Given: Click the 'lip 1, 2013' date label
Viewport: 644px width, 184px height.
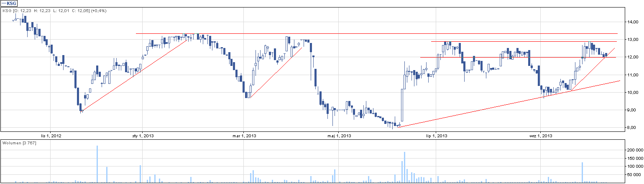Looking at the screenshot, I should [x=437, y=136].
